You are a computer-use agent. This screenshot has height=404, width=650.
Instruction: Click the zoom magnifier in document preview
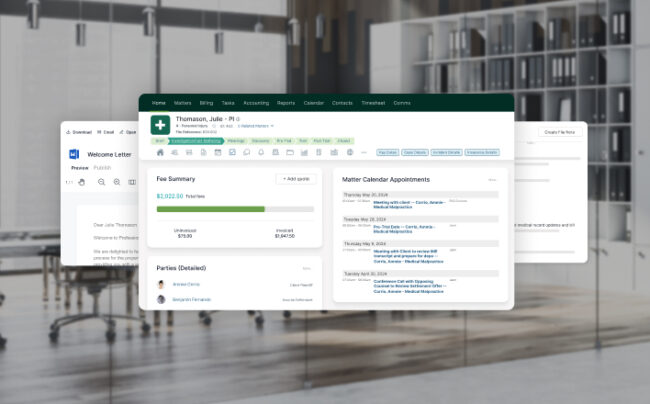[x=101, y=182]
